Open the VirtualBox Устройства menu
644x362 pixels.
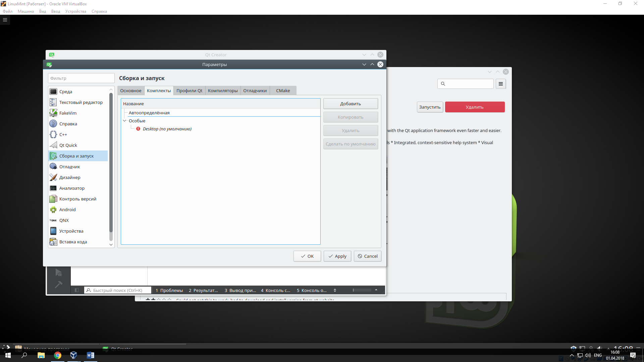76,11
